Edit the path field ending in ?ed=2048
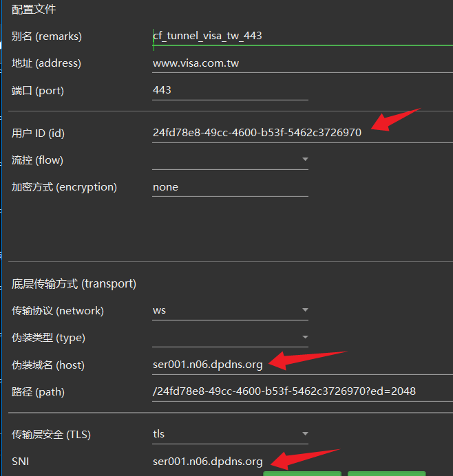Image resolution: width=453 pixels, height=476 pixels. tap(302, 391)
